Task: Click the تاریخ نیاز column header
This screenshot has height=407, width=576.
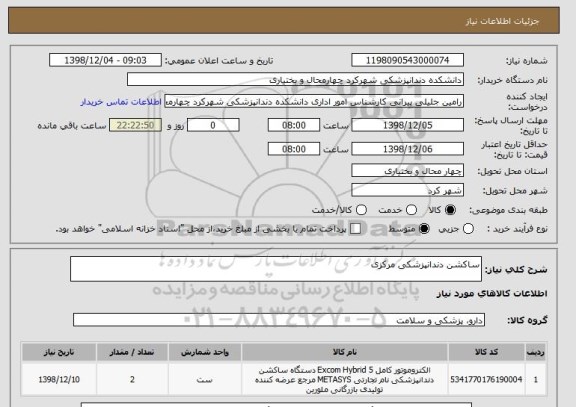Action: [59, 352]
